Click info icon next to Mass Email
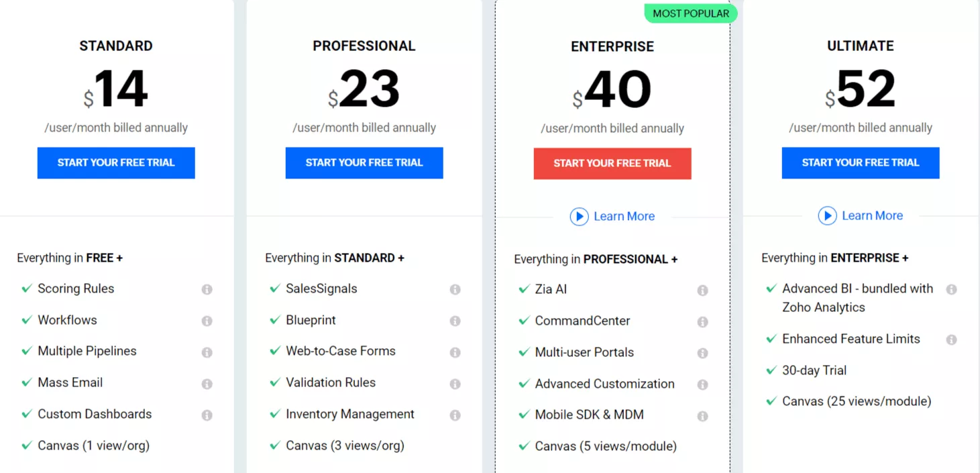Screen dimensions: 980x473 207,384
